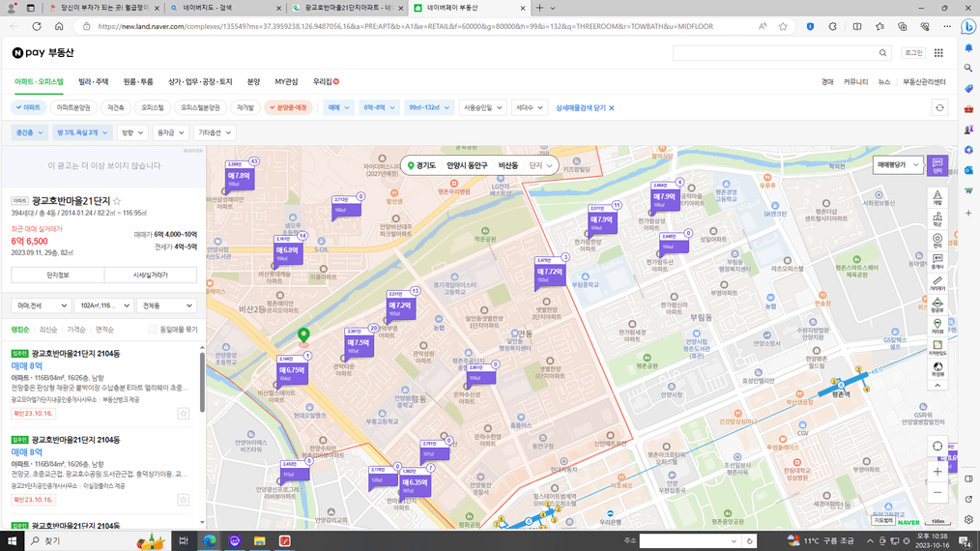Toggle the 오피스텔분양권 filter chip
This screenshot has height=551, width=980.
coord(201,107)
